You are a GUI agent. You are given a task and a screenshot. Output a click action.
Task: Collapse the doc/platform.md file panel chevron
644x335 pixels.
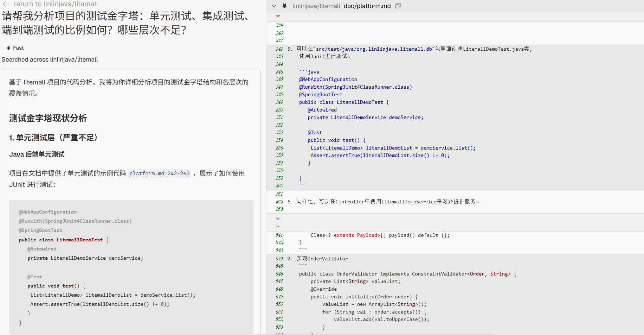[x=274, y=6]
